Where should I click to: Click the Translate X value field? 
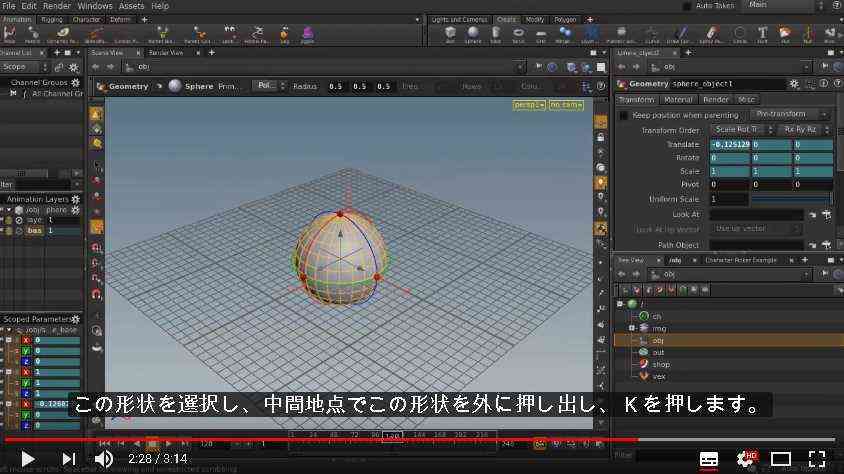[x=730, y=145]
